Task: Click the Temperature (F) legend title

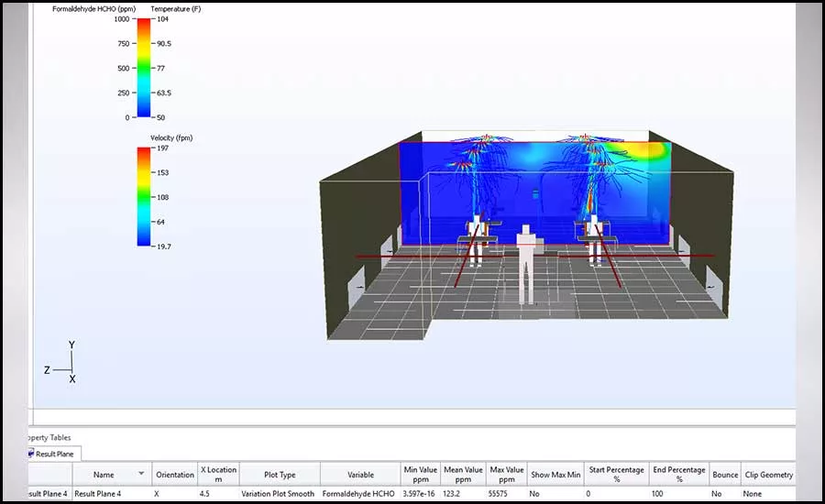Action: [x=176, y=9]
